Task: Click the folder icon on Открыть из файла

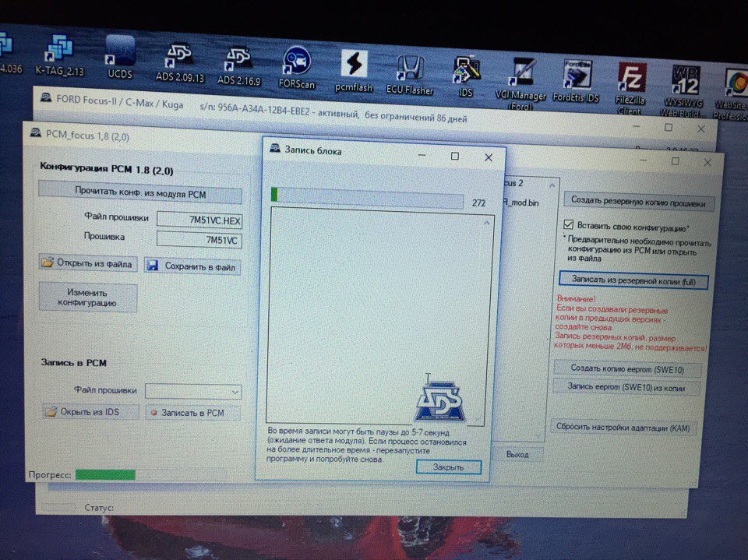Action: pos(47,262)
